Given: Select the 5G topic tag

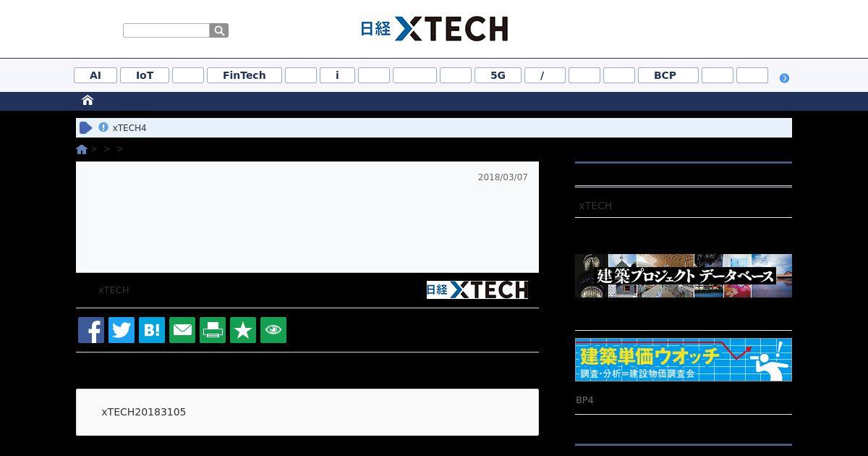Looking at the screenshot, I should click(498, 75).
